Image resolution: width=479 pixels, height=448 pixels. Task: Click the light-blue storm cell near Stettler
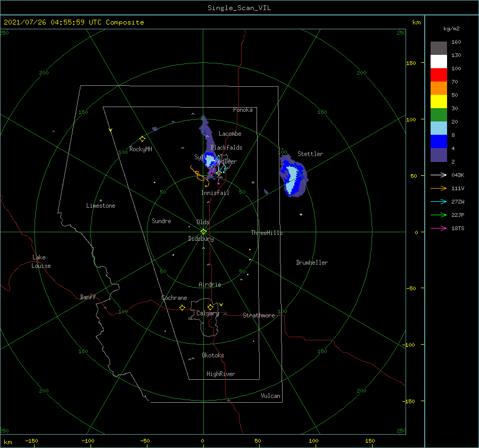[x=292, y=179]
